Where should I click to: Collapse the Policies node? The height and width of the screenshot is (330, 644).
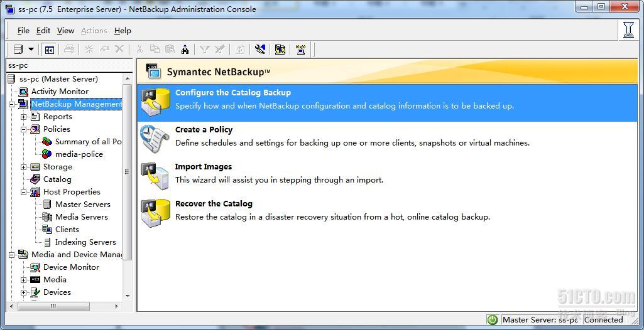[x=23, y=129]
